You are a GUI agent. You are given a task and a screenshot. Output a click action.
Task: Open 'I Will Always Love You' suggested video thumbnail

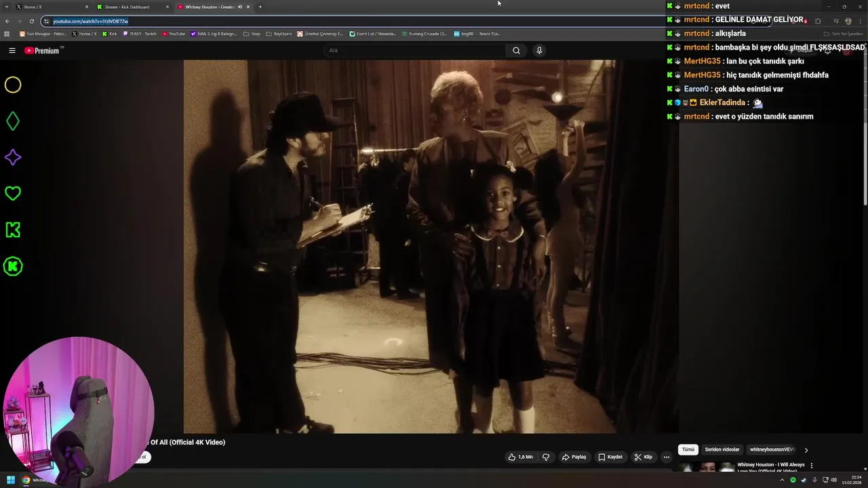[707, 468]
